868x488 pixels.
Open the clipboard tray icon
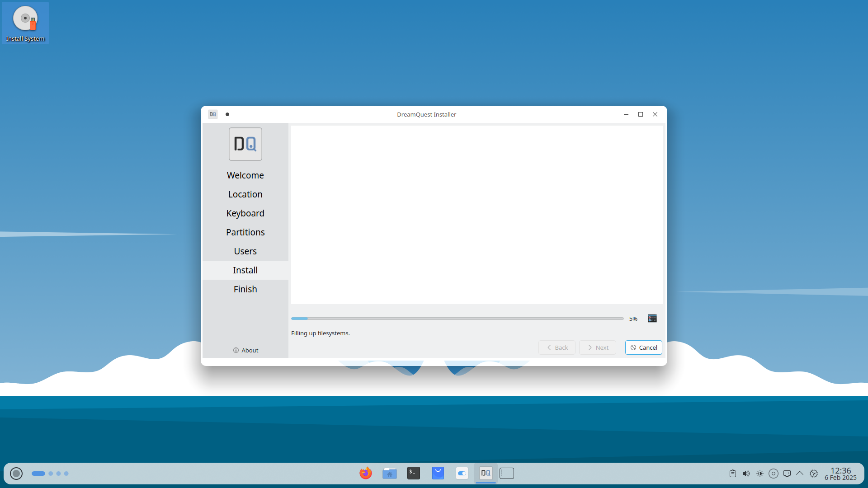[x=732, y=474]
